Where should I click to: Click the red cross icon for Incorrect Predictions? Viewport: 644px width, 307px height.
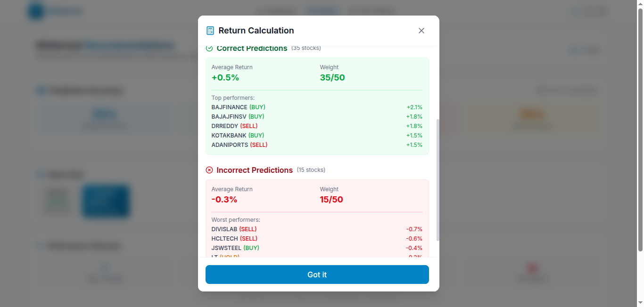[x=209, y=170]
